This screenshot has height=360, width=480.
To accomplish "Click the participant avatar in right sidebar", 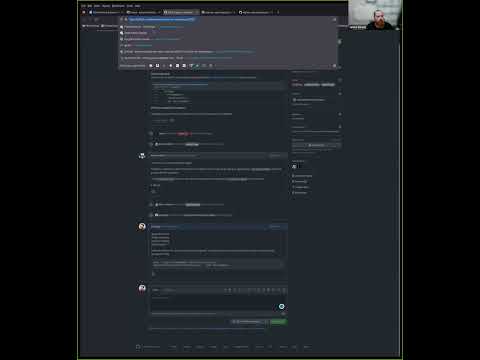I will 294,166.
